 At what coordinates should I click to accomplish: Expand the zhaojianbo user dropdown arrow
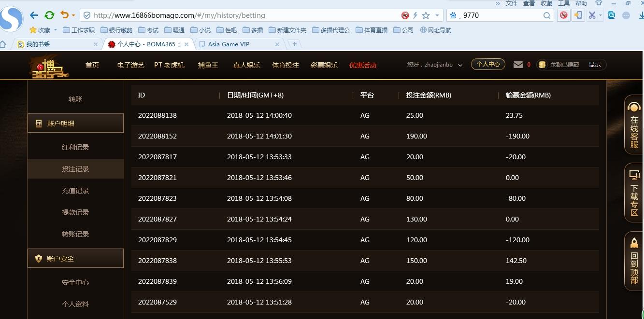pos(460,65)
